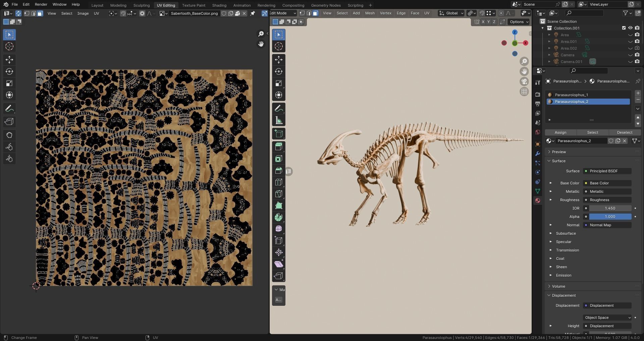
Task: Select the Smooth tool in 3D viewport
Action: (278, 229)
